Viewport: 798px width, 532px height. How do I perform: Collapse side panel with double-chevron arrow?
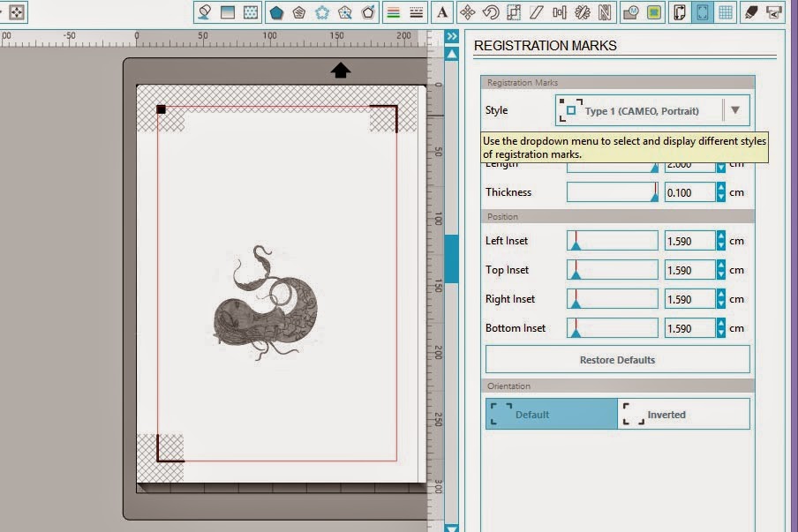[x=451, y=36]
